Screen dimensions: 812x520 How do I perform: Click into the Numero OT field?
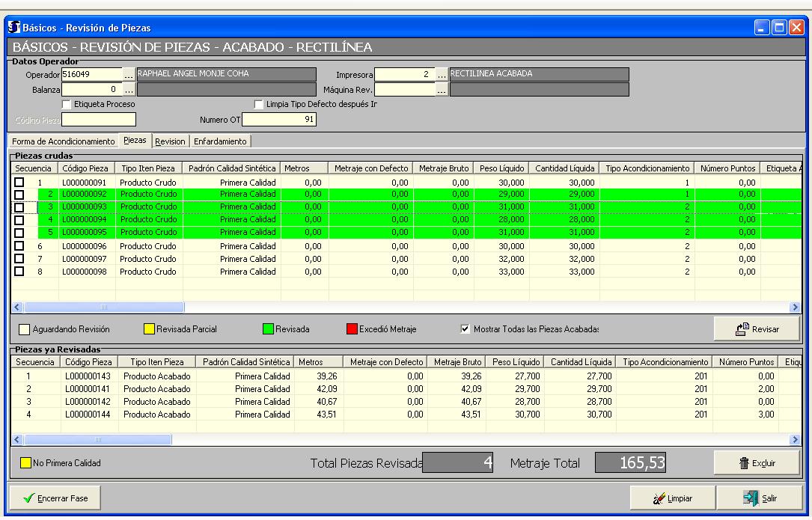point(279,120)
